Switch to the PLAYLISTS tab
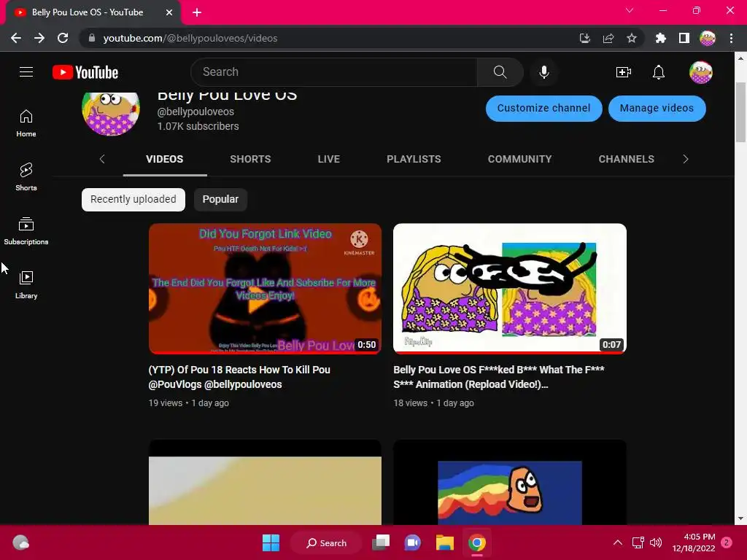747x560 pixels. [414, 159]
